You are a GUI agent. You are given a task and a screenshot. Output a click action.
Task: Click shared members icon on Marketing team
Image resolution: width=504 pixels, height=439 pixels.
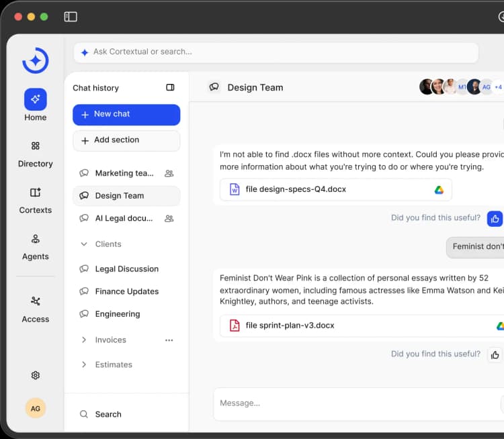point(169,173)
